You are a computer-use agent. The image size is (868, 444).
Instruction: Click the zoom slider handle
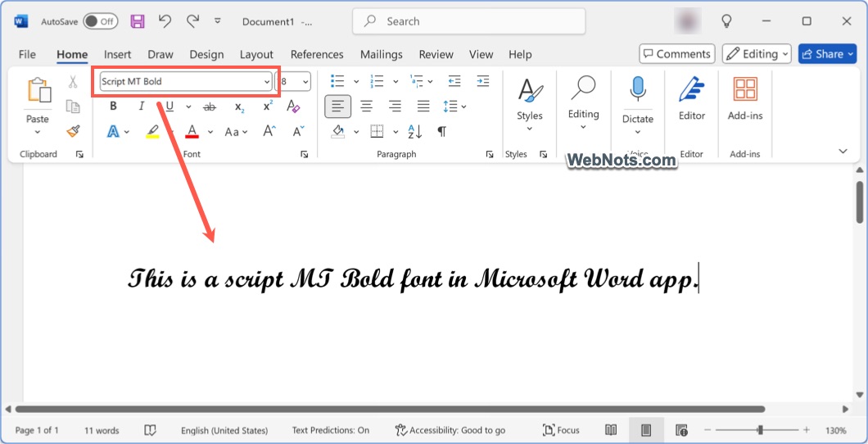[x=761, y=430]
